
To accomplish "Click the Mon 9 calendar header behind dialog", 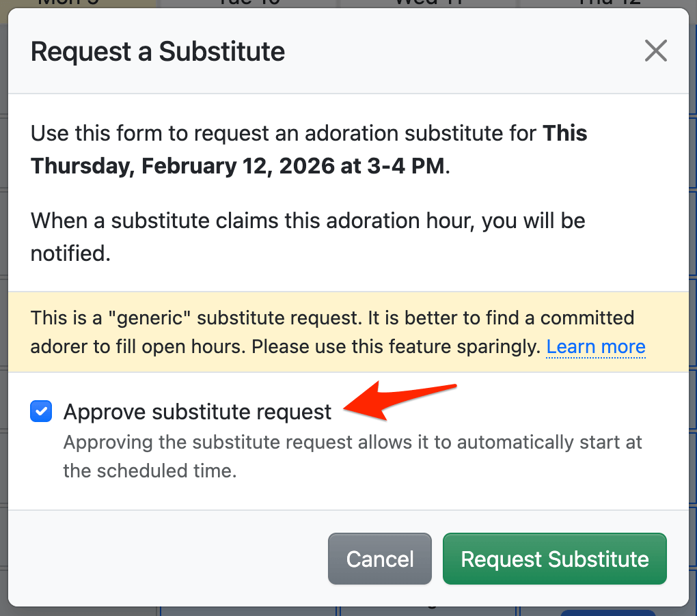I will [67, 3].
